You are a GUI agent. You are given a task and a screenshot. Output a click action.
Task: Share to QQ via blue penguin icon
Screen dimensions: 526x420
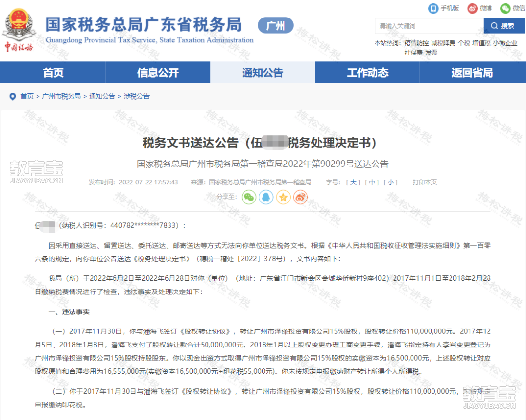point(266,197)
